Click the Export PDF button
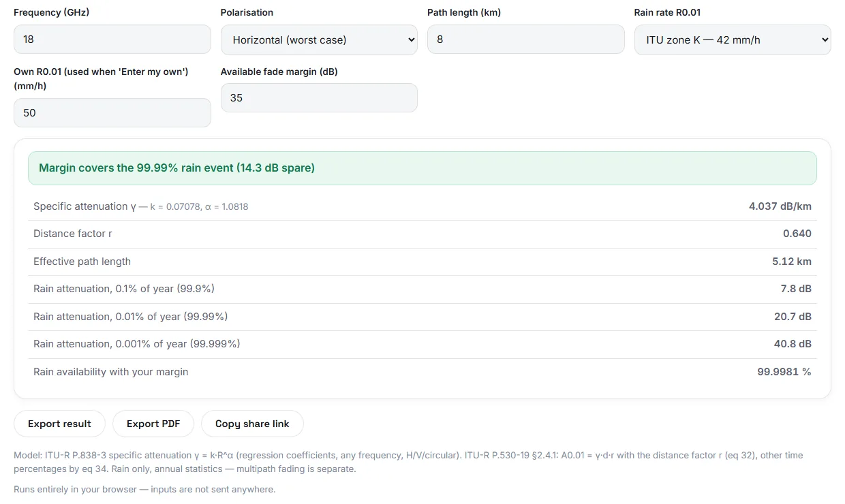The width and height of the screenshot is (845, 504). 153,424
